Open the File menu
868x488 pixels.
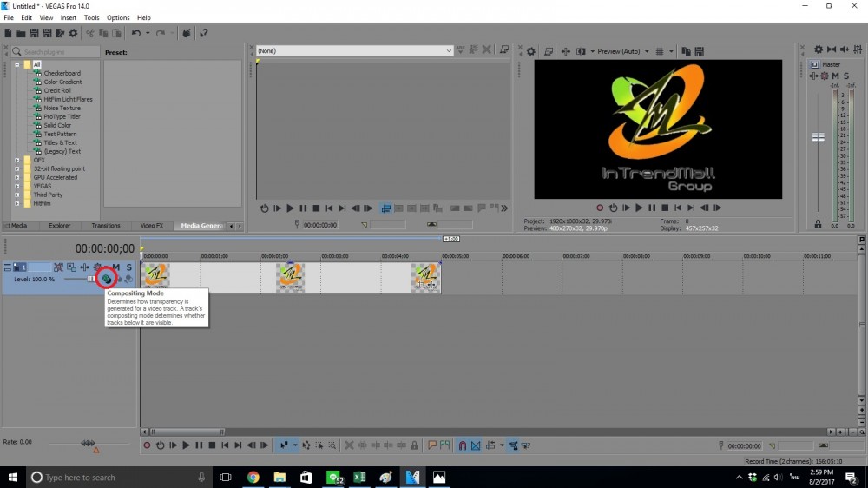(9, 17)
